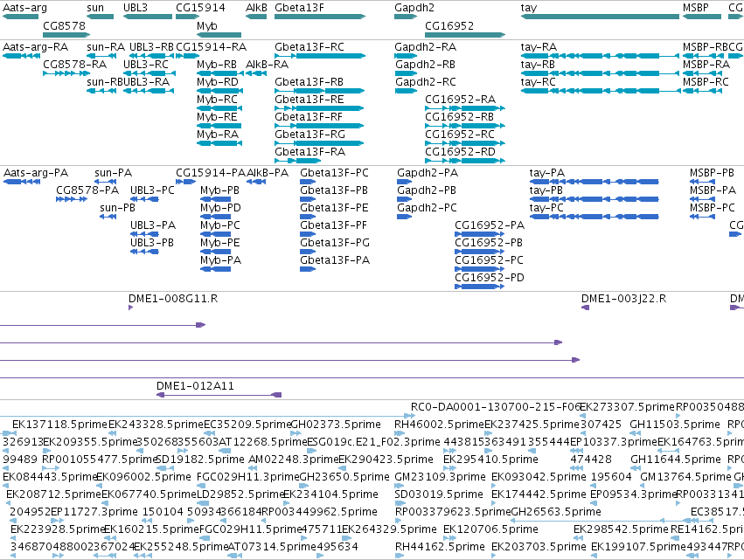The width and height of the screenshot is (744, 560).
Task: Click EST AM02248.3prime label
Action: tap(293, 460)
